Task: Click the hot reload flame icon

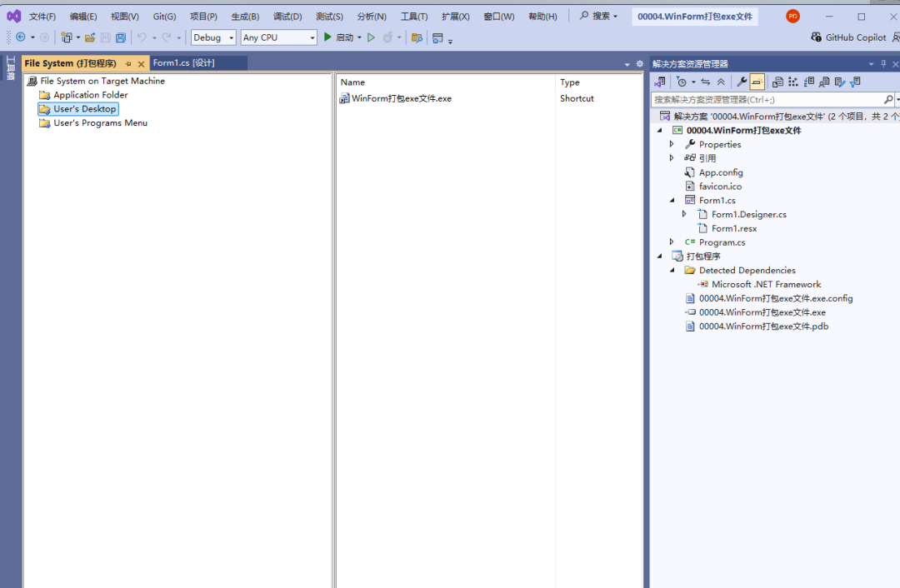Action: (388, 37)
